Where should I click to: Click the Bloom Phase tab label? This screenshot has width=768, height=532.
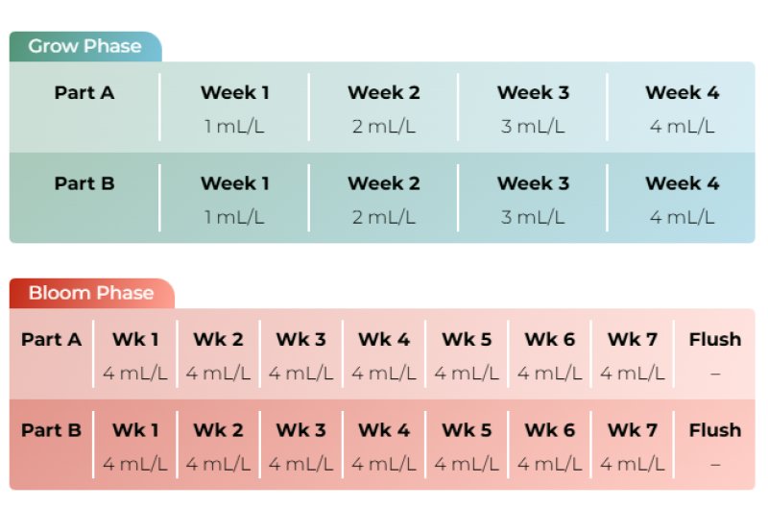point(91,293)
